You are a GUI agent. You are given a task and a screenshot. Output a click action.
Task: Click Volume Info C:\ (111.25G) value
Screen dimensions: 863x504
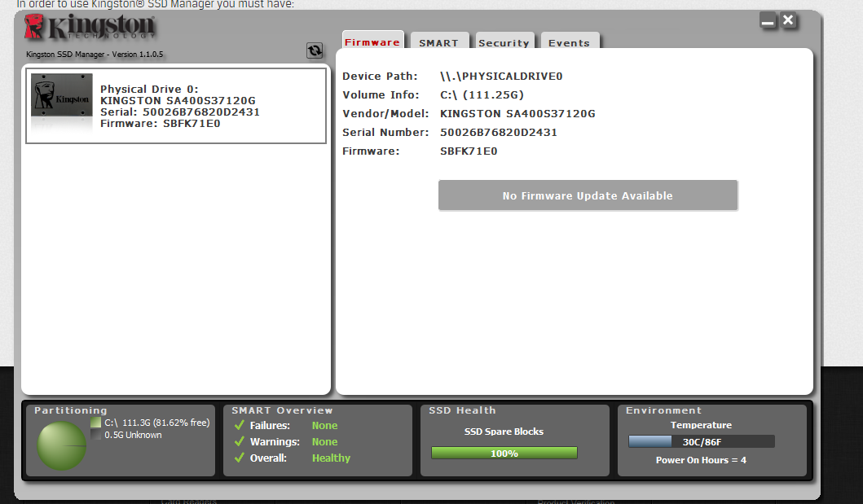[x=482, y=94]
